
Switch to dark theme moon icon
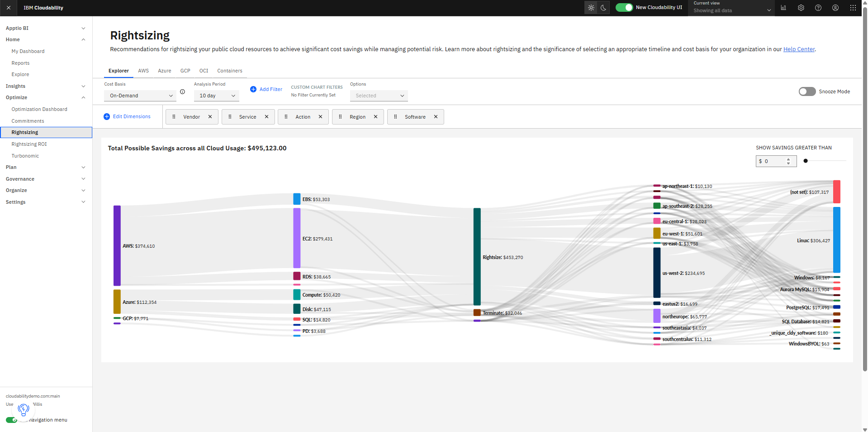pyautogui.click(x=603, y=8)
